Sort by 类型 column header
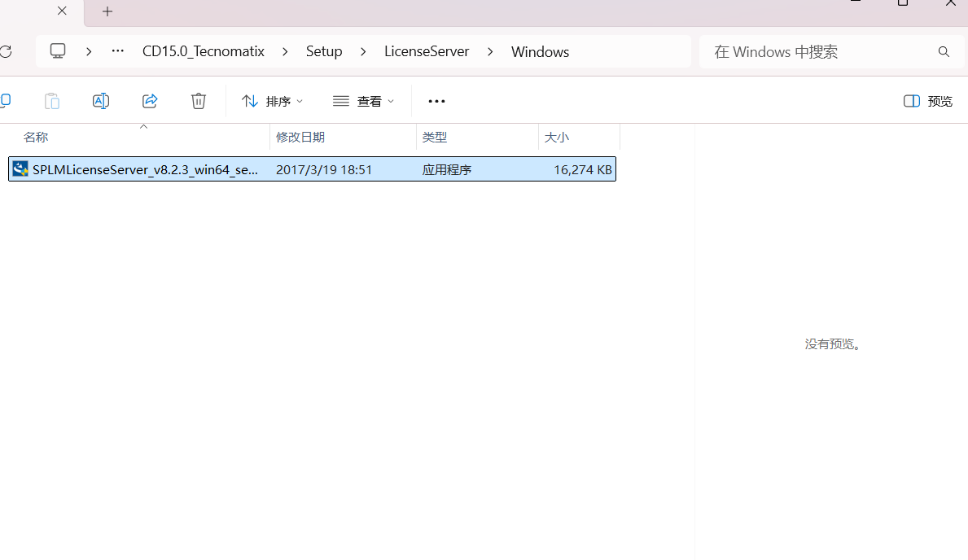This screenshot has width=968, height=560. [x=435, y=137]
